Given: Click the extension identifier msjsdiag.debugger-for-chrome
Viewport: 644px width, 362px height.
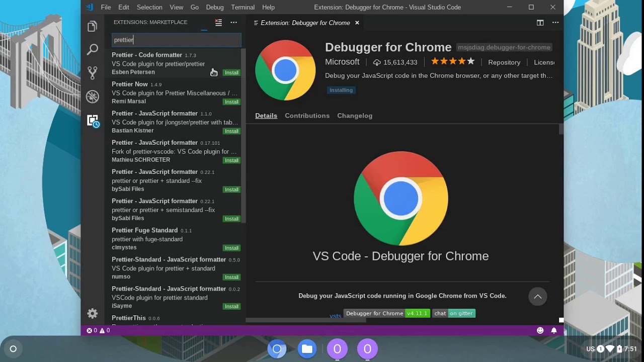Looking at the screenshot, I should 504,47.
